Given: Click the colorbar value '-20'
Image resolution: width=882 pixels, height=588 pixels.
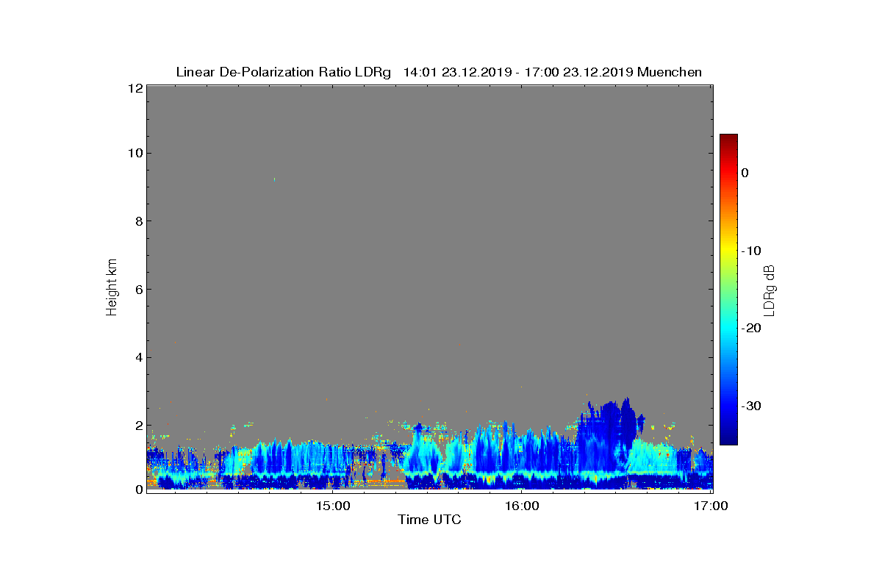Looking at the screenshot, I should click(751, 328).
